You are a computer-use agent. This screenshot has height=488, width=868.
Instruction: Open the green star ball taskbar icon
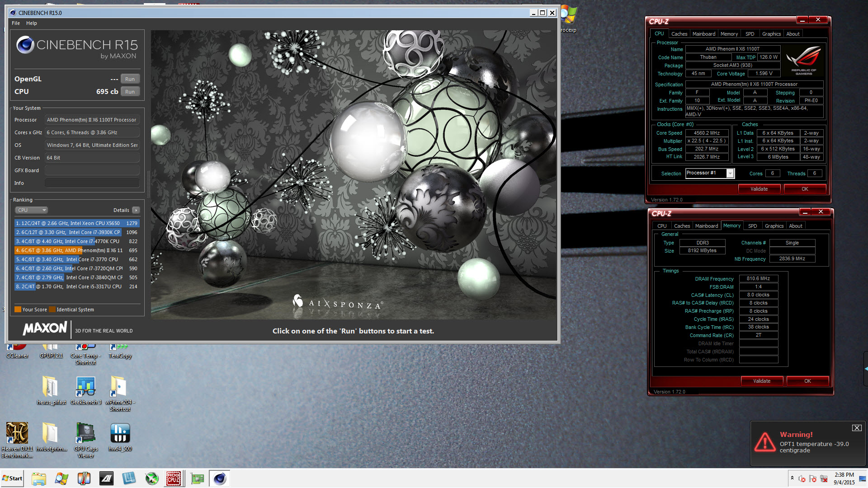click(152, 479)
